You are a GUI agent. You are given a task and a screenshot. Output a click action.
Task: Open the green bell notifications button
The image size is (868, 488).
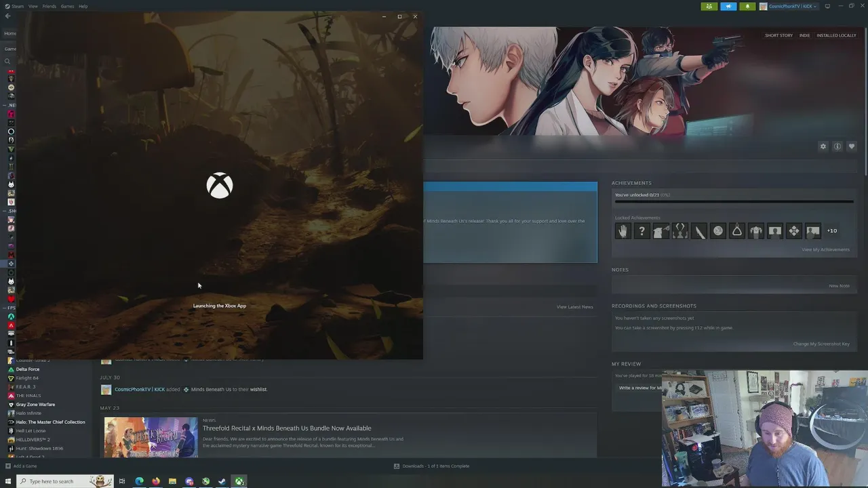(747, 6)
